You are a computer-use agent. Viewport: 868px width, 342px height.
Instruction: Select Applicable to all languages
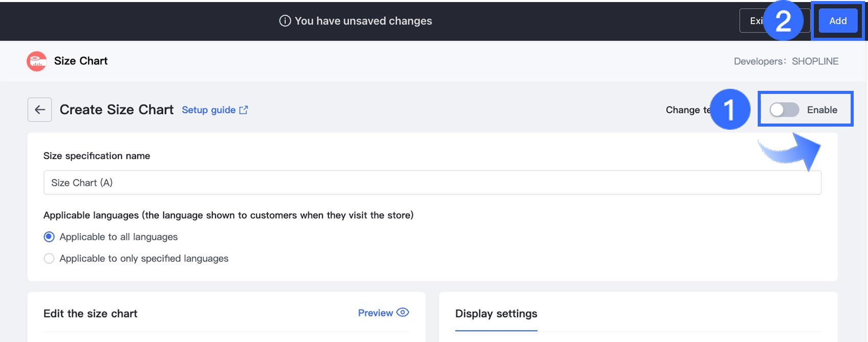coord(49,237)
